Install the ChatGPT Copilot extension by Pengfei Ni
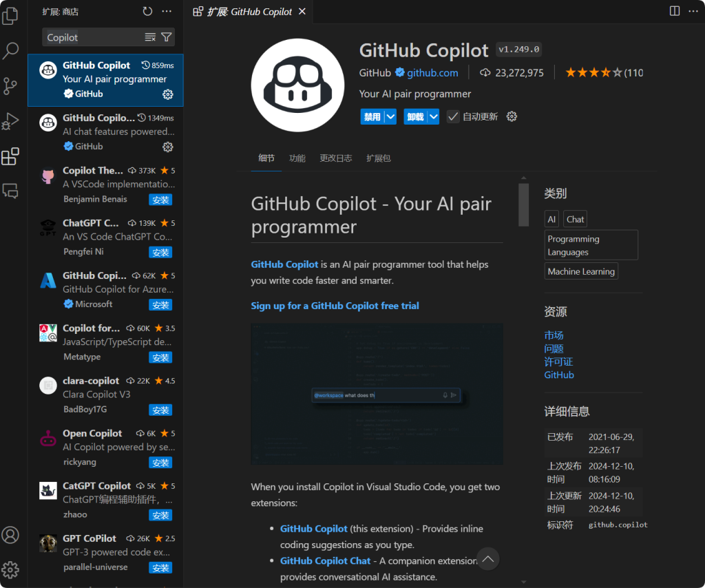705x588 pixels. tap(160, 253)
